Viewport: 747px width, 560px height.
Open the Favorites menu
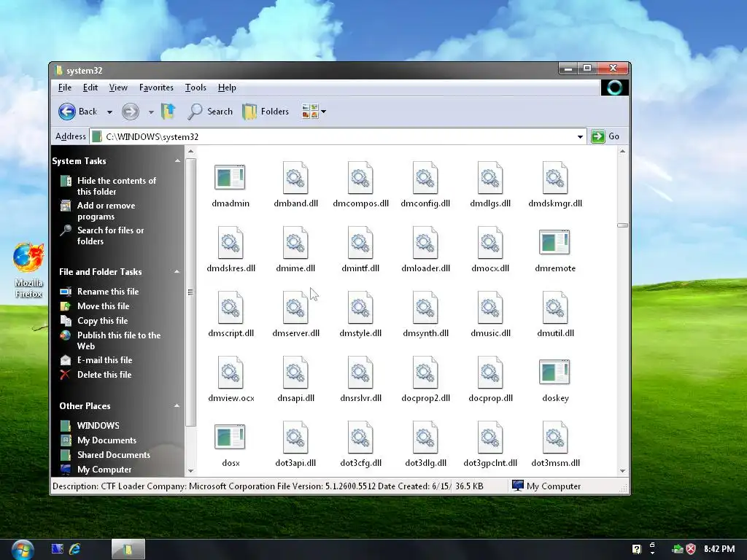[156, 87]
